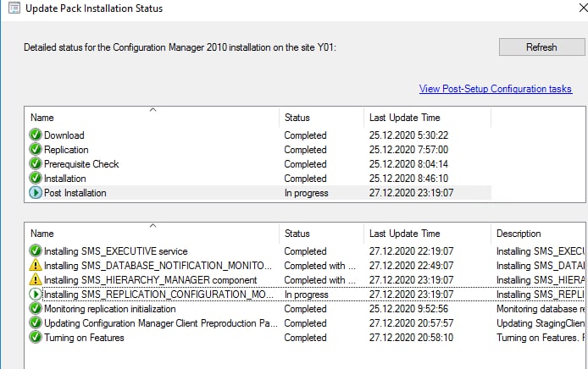Click warning icon beside SMS_HIERARCHY_MANAGER component
The image size is (588, 369).
click(36, 280)
